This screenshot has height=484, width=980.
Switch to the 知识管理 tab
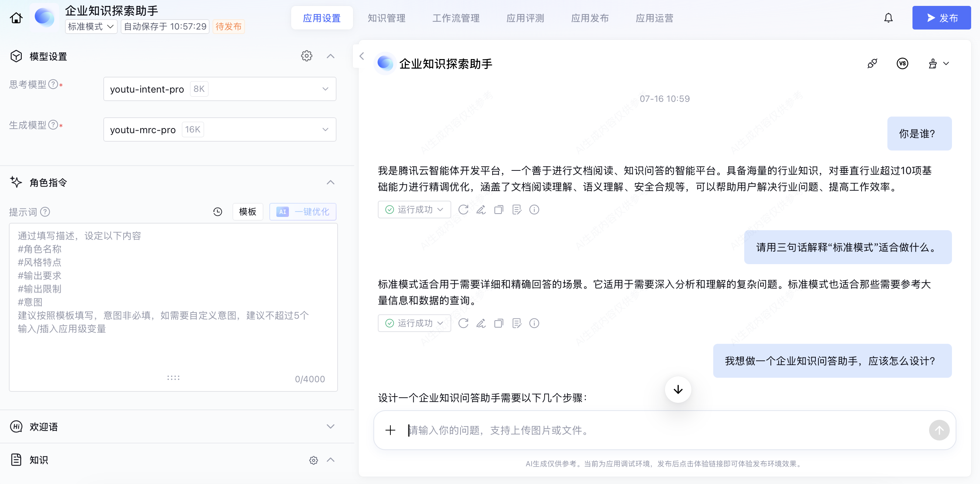[387, 18]
